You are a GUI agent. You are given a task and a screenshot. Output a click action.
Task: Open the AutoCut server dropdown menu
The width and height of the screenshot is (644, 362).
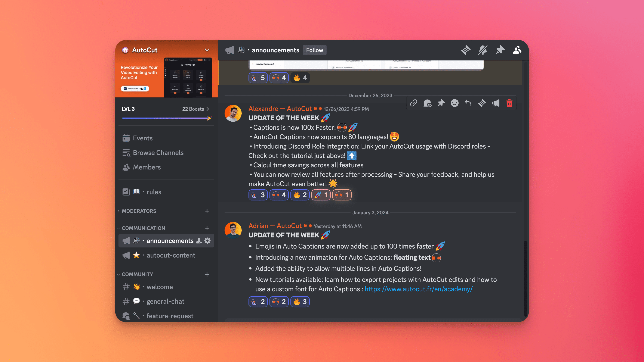207,50
